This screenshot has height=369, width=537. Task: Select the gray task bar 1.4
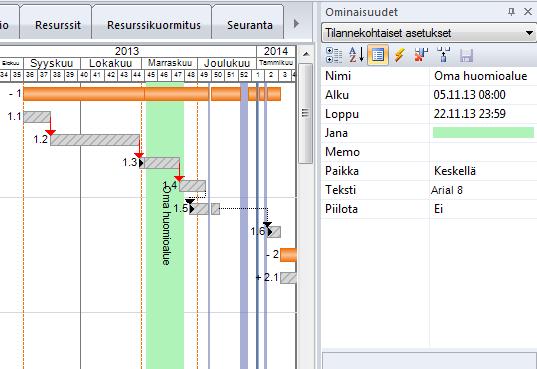point(192,186)
